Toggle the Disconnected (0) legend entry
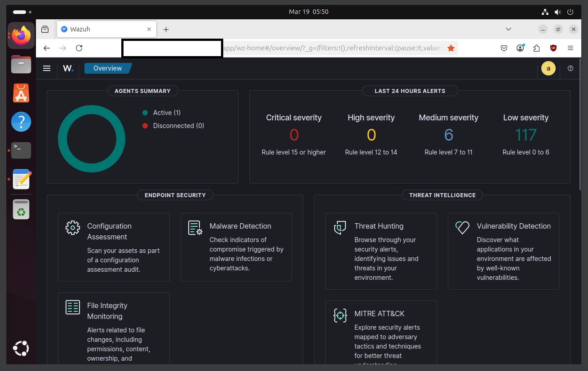 click(x=173, y=126)
